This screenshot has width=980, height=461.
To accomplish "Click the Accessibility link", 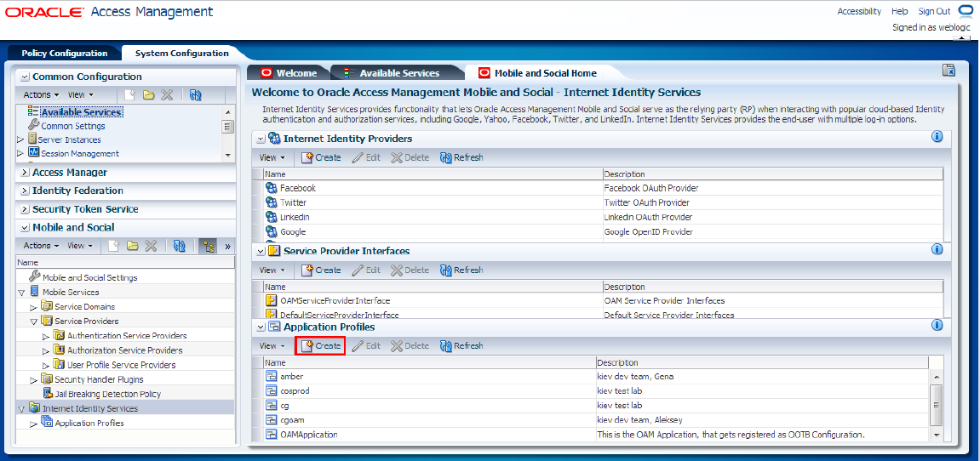I will tap(859, 11).
